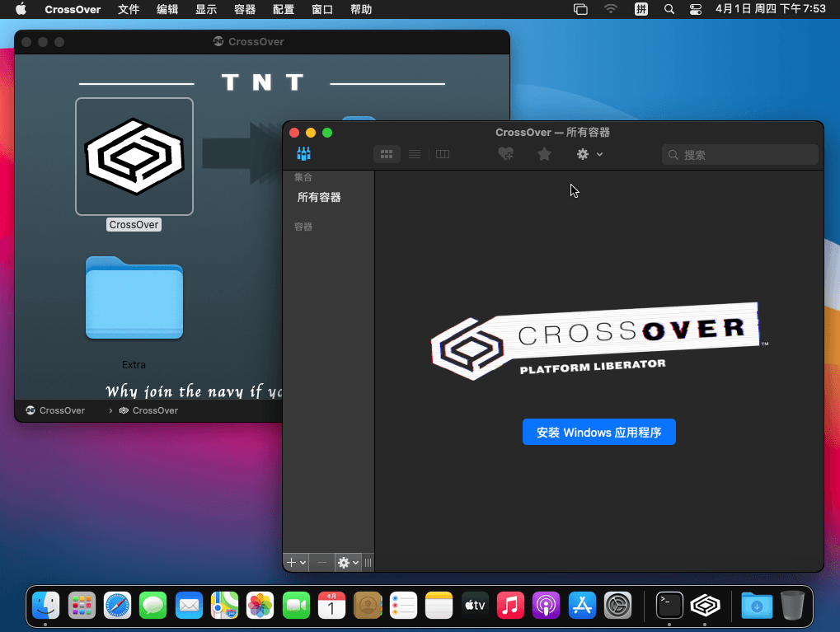Open Podcasts from the Dock
Viewport: 840px width, 632px height.
(546, 606)
